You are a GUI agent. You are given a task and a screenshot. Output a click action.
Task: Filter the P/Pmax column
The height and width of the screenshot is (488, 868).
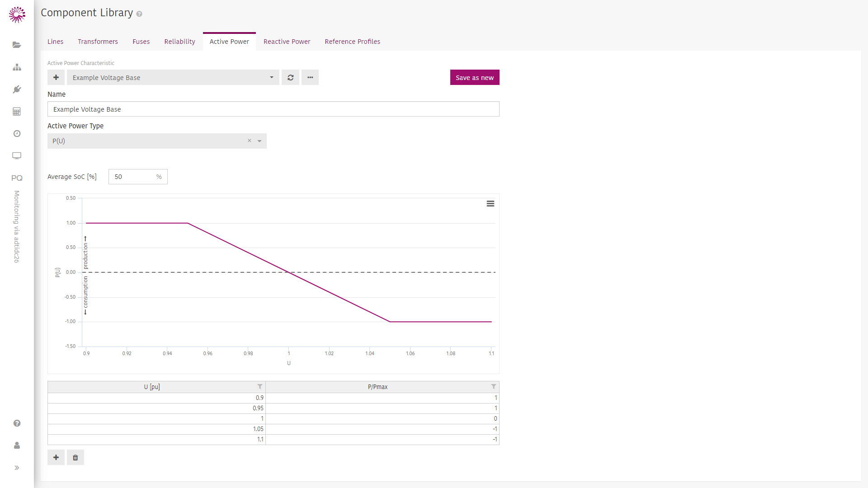(494, 386)
